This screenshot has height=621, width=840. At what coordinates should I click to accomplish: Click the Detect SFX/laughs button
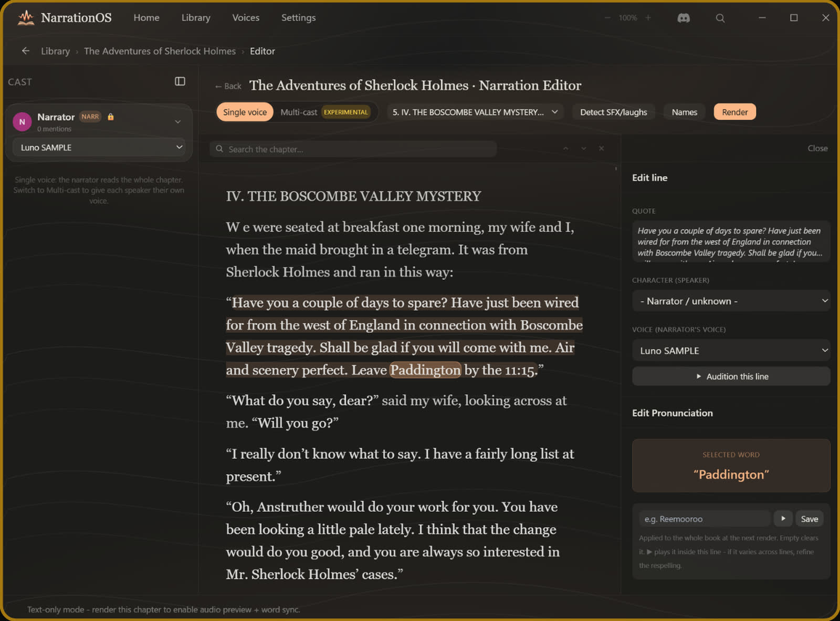click(x=613, y=112)
